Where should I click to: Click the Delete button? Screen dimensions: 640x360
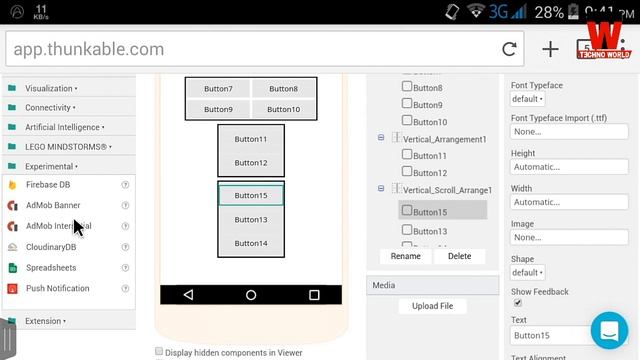[x=460, y=256]
